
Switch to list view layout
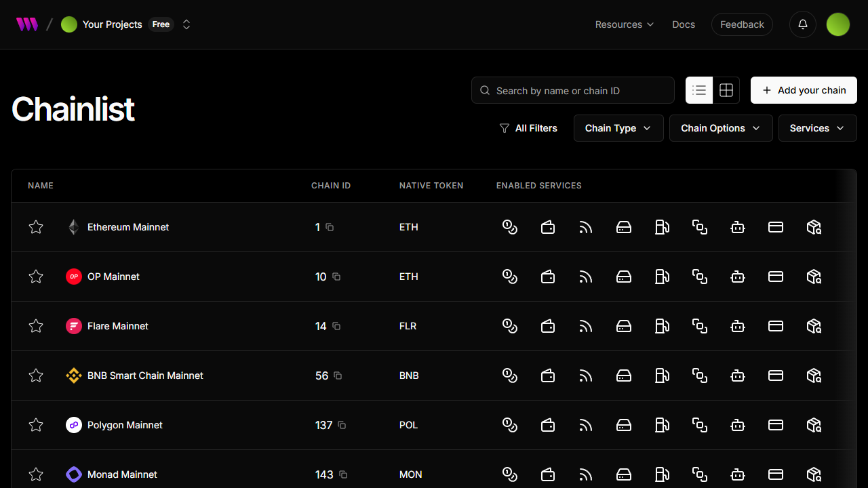[x=699, y=90]
